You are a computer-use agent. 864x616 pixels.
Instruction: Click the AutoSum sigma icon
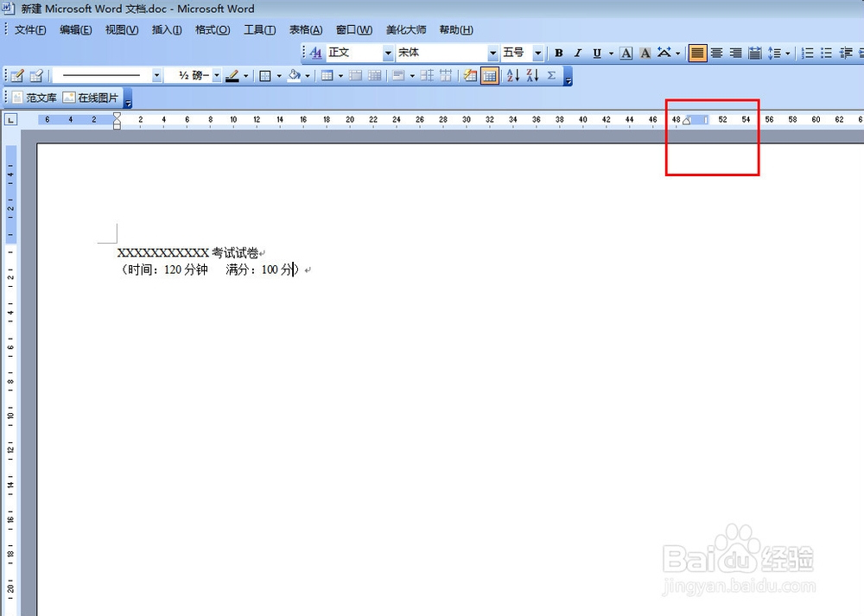coord(551,75)
